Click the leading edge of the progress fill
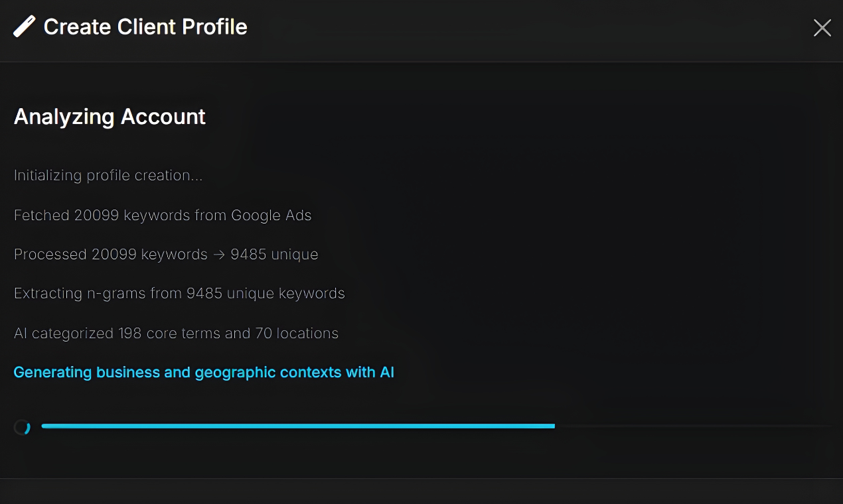This screenshot has width=843, height=504. tap(552, 426)
